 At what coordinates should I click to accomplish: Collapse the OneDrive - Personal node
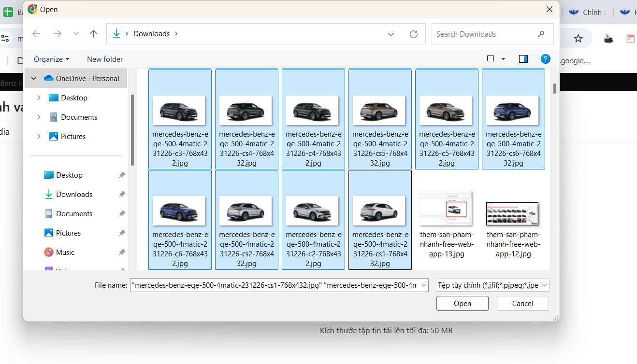34,78
